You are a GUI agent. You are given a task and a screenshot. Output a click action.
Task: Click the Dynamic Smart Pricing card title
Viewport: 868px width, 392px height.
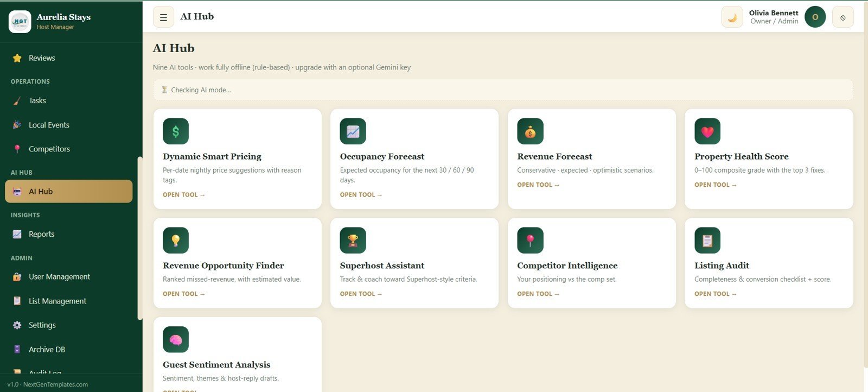pos(212,156)
